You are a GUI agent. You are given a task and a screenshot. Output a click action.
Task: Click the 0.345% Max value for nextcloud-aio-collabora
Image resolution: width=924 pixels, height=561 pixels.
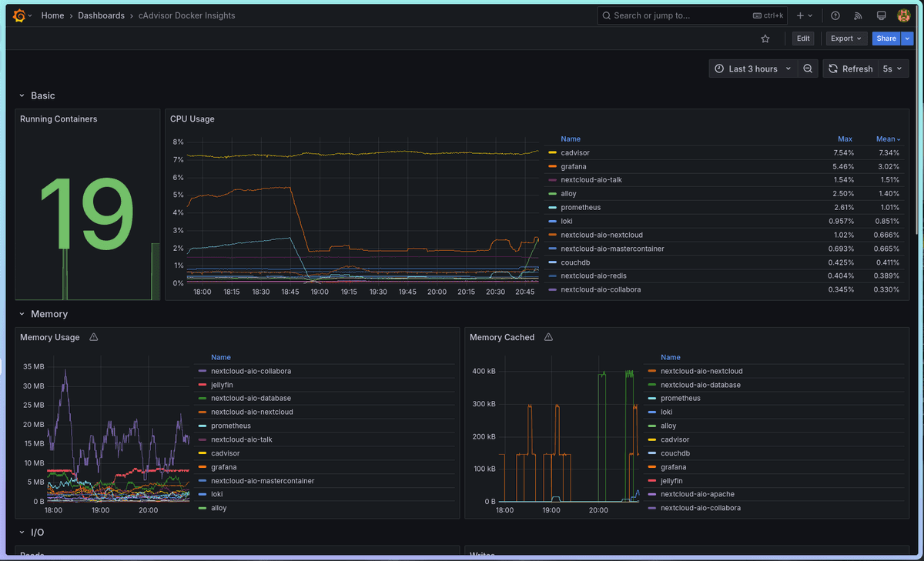pyautogui.click(x=841, y=289)
